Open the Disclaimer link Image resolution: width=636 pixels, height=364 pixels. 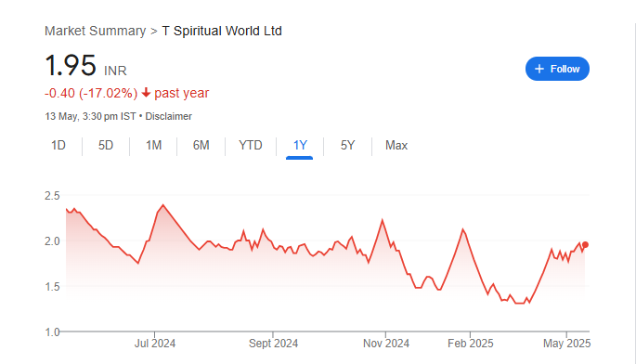pyautogui.click(x=168, y=116)
